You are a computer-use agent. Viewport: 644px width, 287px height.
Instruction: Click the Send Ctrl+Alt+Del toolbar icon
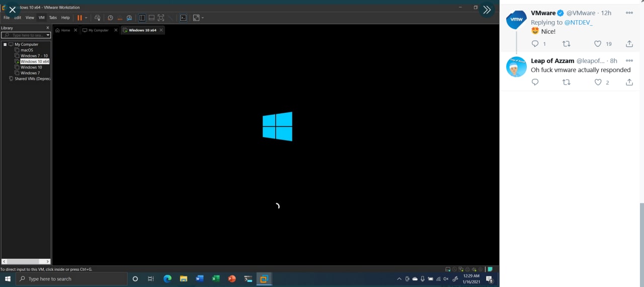click(x=98, y=18)
